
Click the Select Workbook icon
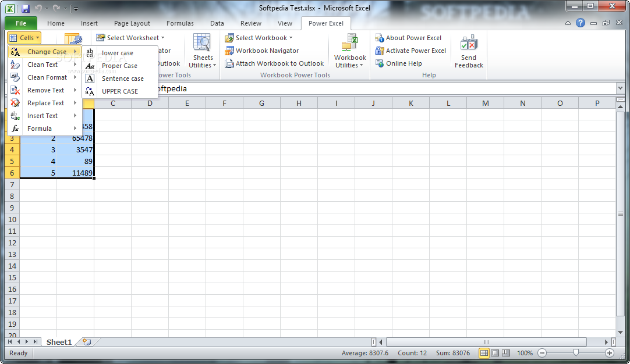(x=229, y=38)
